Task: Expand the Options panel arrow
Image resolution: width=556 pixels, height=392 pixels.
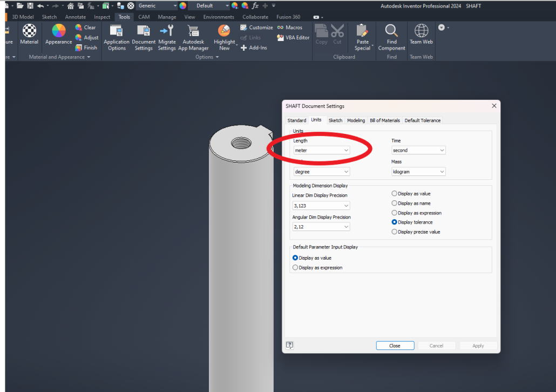Action: (x=217, y=57)
